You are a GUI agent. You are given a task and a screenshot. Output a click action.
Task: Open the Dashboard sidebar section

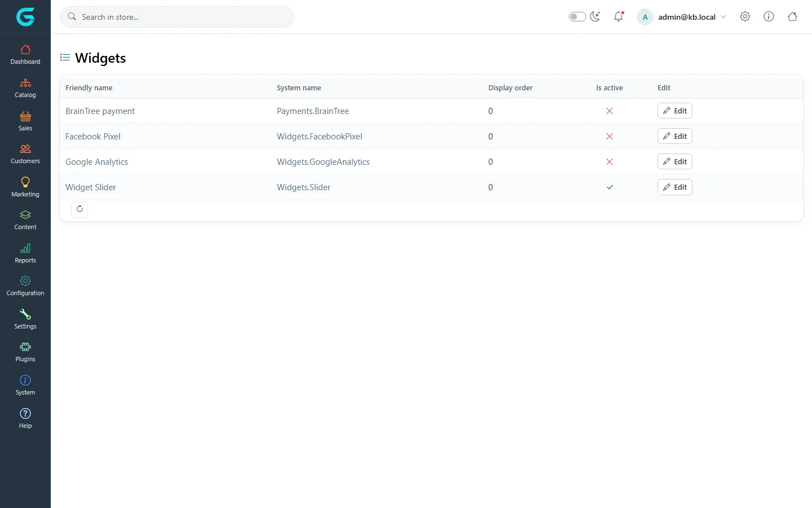(25, 55)
